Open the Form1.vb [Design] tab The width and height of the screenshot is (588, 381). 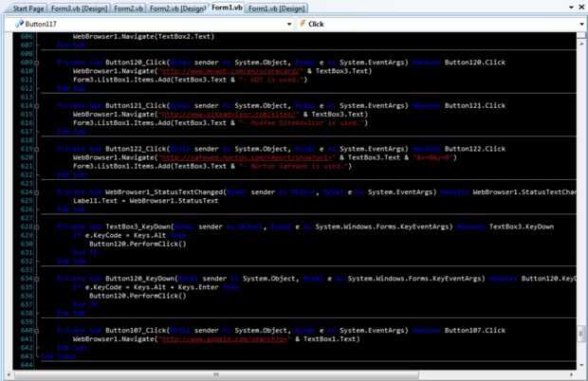pos(277,9)
